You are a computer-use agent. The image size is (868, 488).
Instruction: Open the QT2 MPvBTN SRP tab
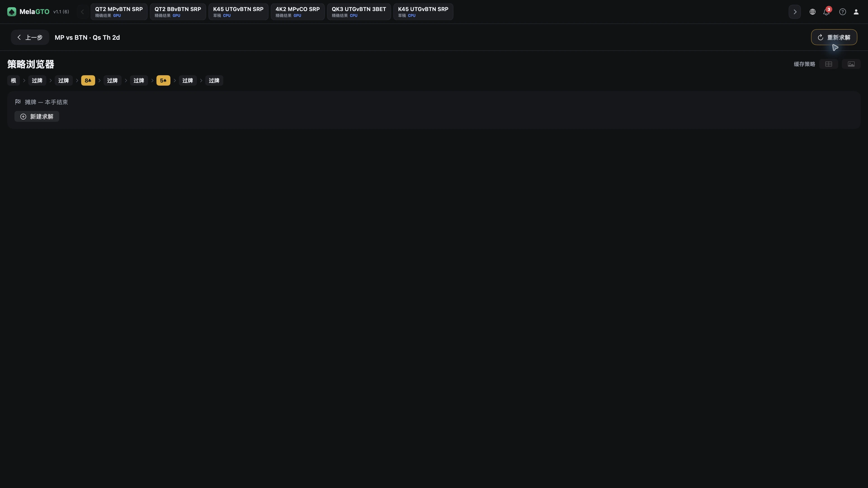pos(119,12)
